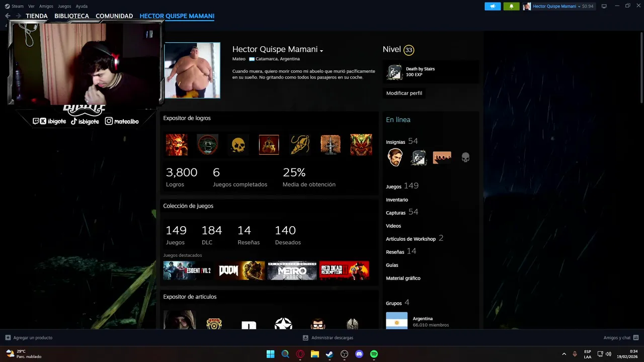Open Discord from the taskbar

[x=359, y=354]
